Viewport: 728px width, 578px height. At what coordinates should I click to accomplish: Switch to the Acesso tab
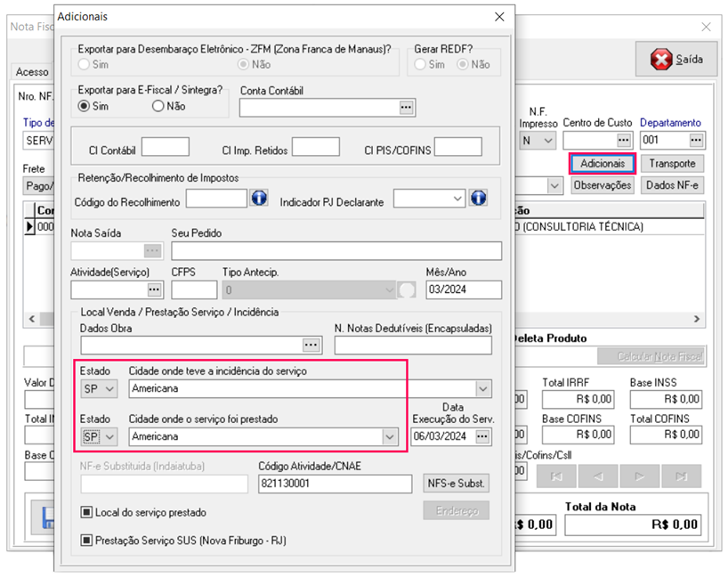[x=33, y=72]
